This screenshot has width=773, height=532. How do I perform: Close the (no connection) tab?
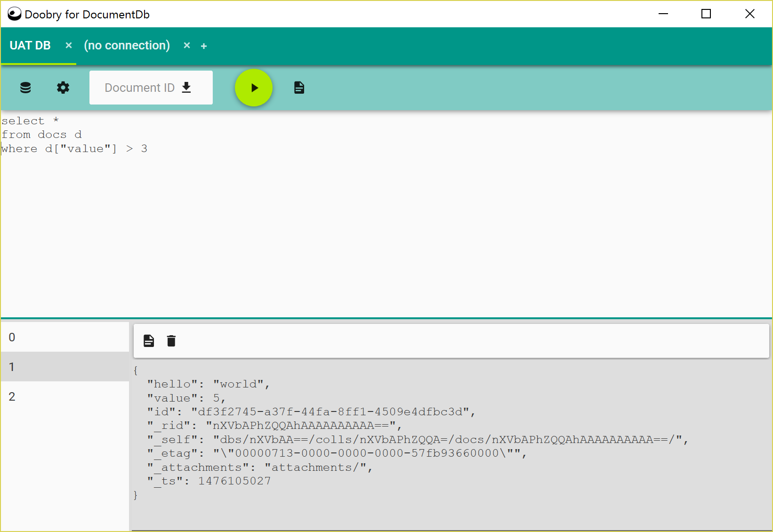[x=187, y=45]
